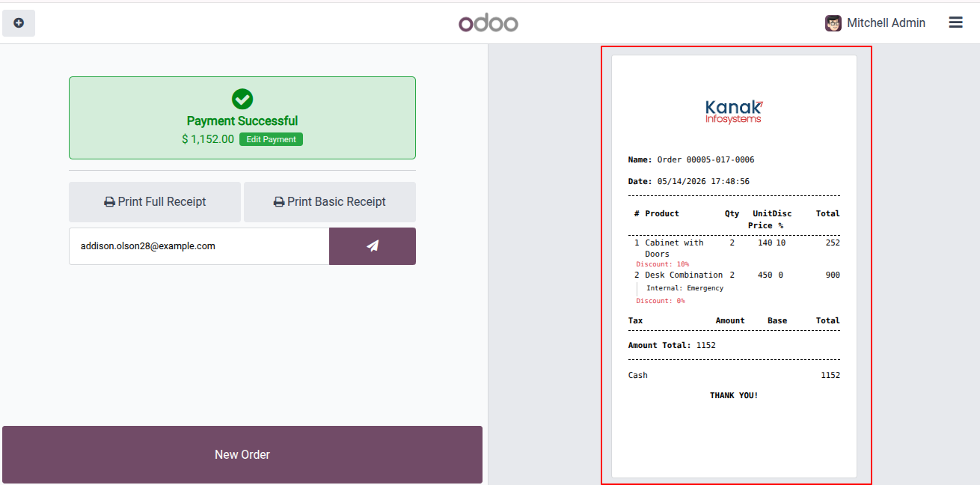Click Mitchell Admin avatar picture
This screenshot has height=485, width=980.
[x=833, y=23]
